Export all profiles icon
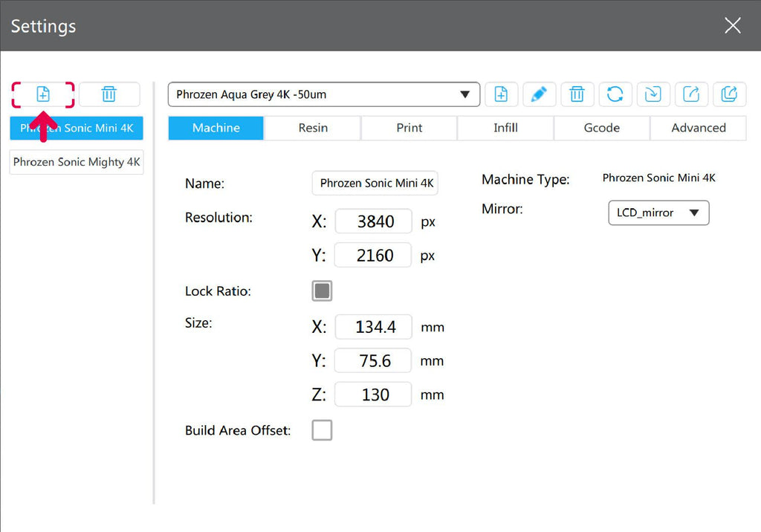 coord(729,94)
